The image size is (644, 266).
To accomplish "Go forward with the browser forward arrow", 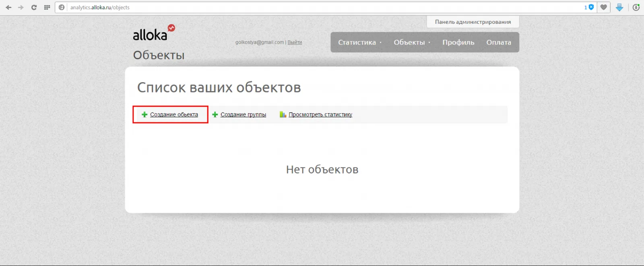I will pos(21,7).
